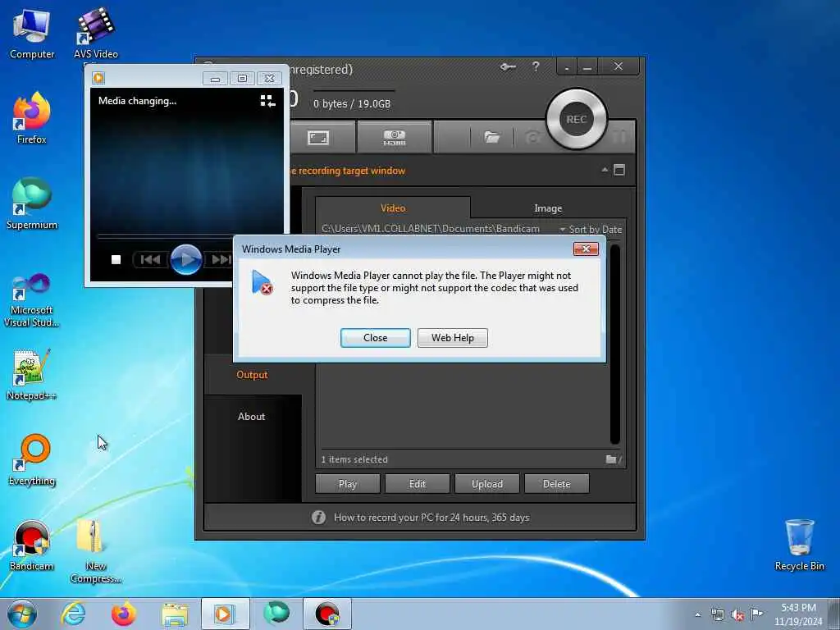Click the Play button in Media Player

[x=186, y=260]
